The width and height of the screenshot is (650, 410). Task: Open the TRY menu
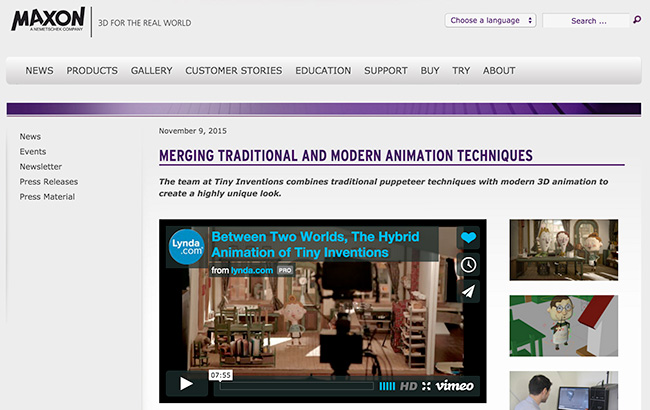coord(461,71)
